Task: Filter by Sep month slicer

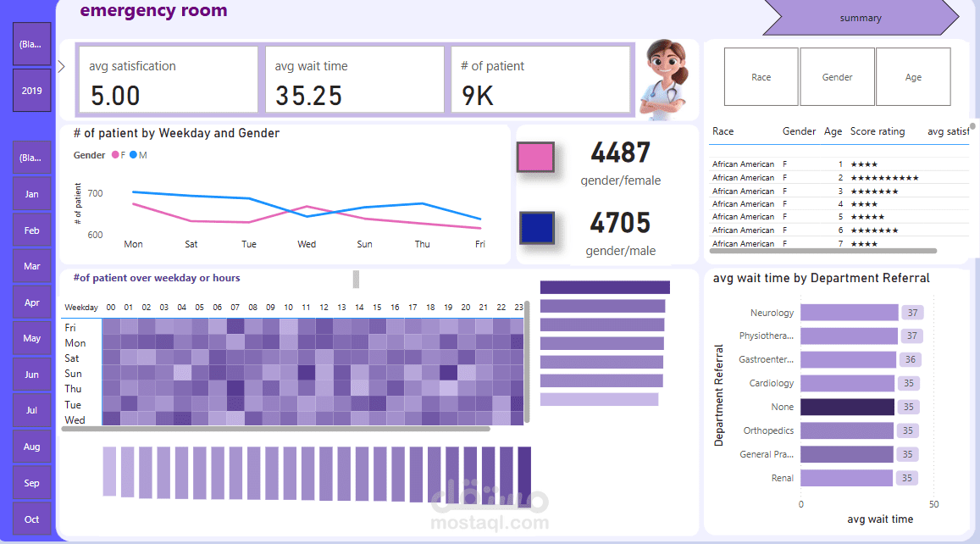Action: 32,483
